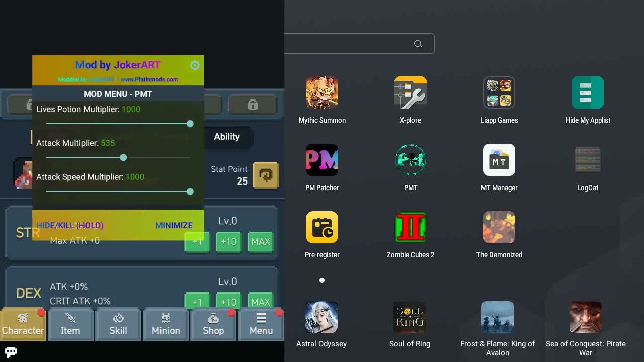The height and width of the screenshot is (362, 644).
Task: Add +1 to DEX stat
Action: click(197, 301)
